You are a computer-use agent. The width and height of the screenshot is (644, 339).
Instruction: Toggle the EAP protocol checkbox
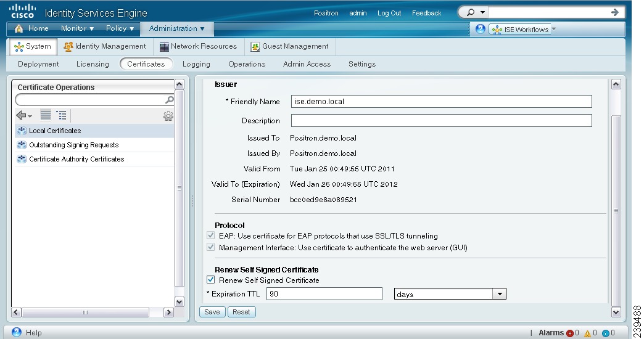pos(211,235)
